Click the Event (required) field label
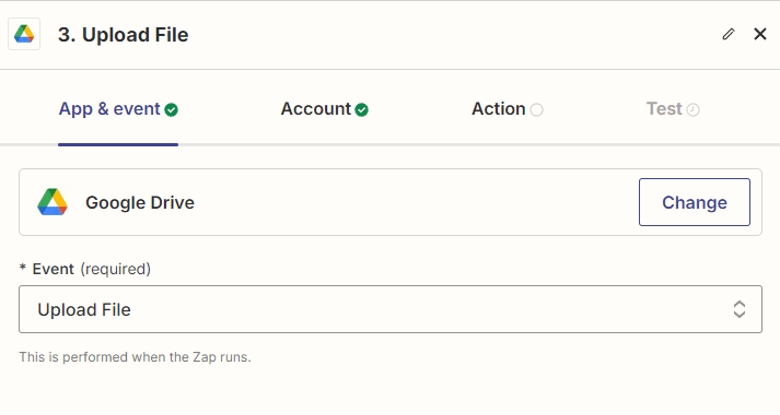Image resolution: width=780 pixels, height=415 pixels. pos(90,268)
